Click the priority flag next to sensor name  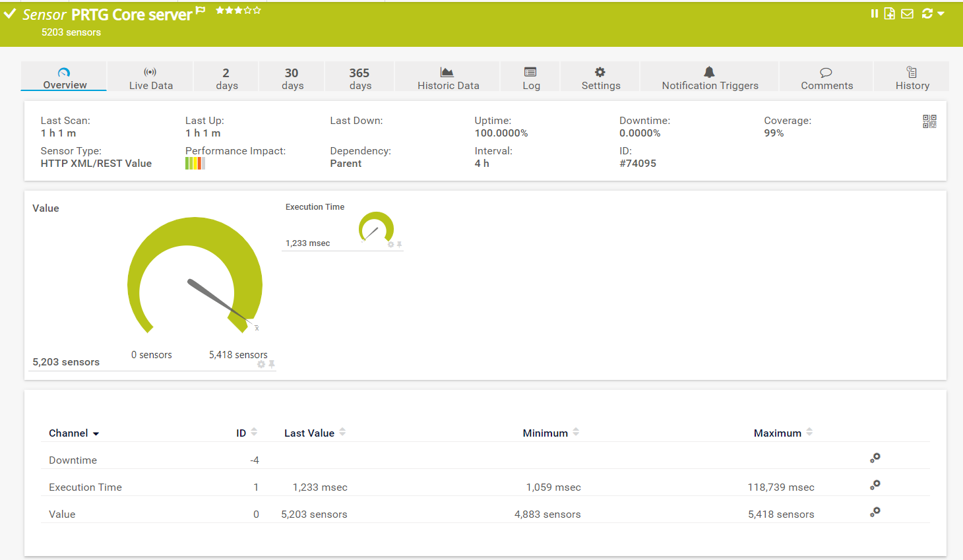201,11
